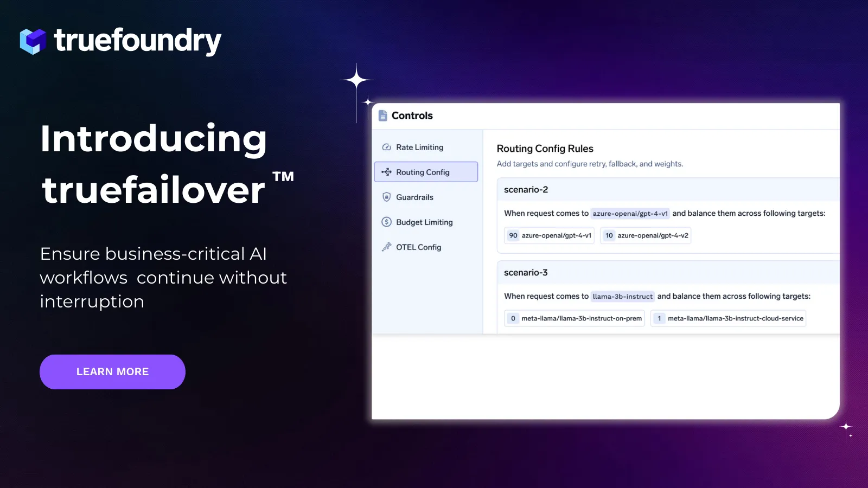The width and height of the screenshot is (868, 488).
Task: Click the truefoundry wordmark
Action: [x=138, y=41]
